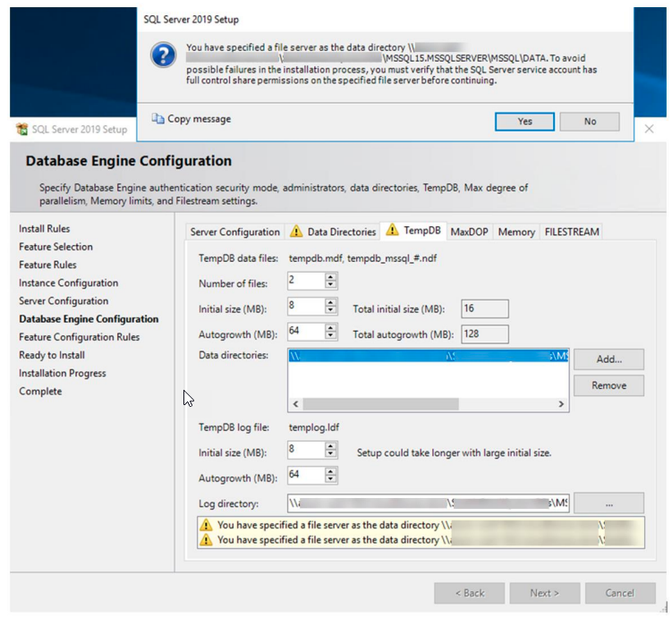Image resolution: width=672 pixels, height=617 pixels.
Task: Click the warning icon on the TempDB tab
Action: point(392,230)
